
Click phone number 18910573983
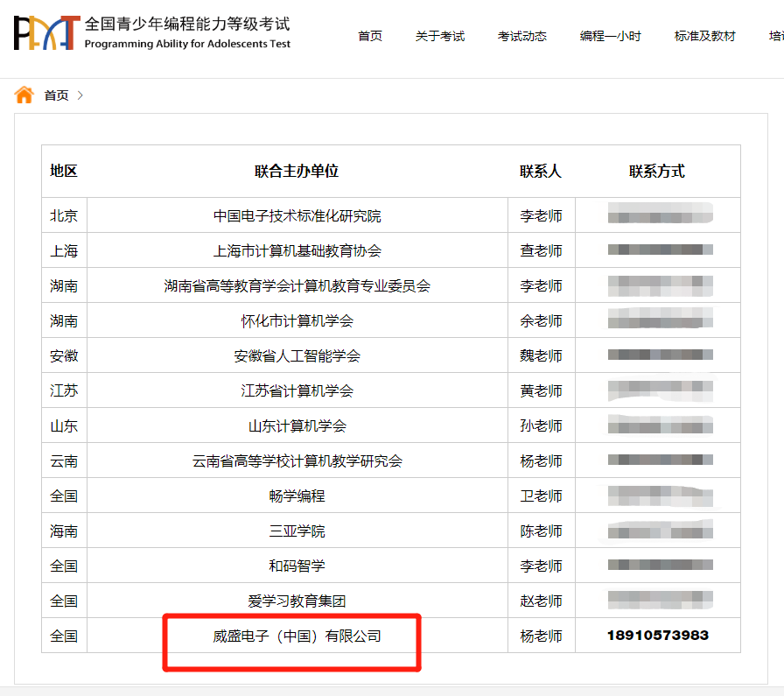pos(657,636)
